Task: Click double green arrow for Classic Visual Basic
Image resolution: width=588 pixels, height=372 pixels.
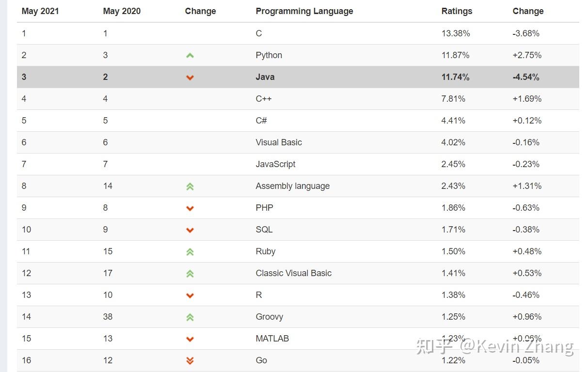Action: 190,274
